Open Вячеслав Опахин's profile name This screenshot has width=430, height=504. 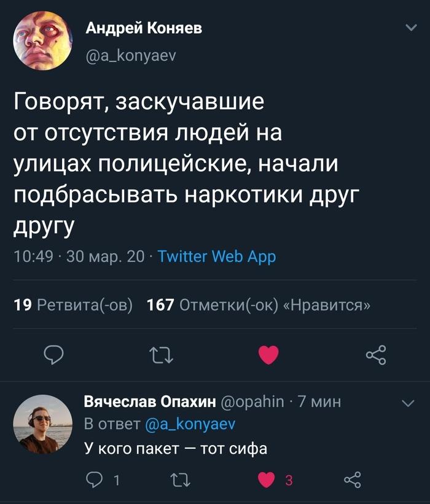coord(149,402)
